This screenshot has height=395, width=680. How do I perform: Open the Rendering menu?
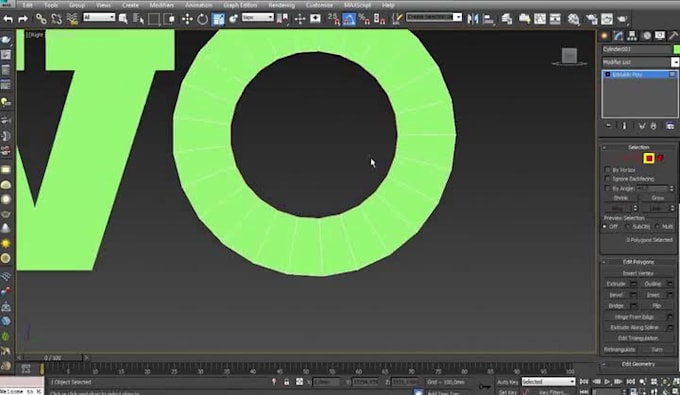coord(281,5)
